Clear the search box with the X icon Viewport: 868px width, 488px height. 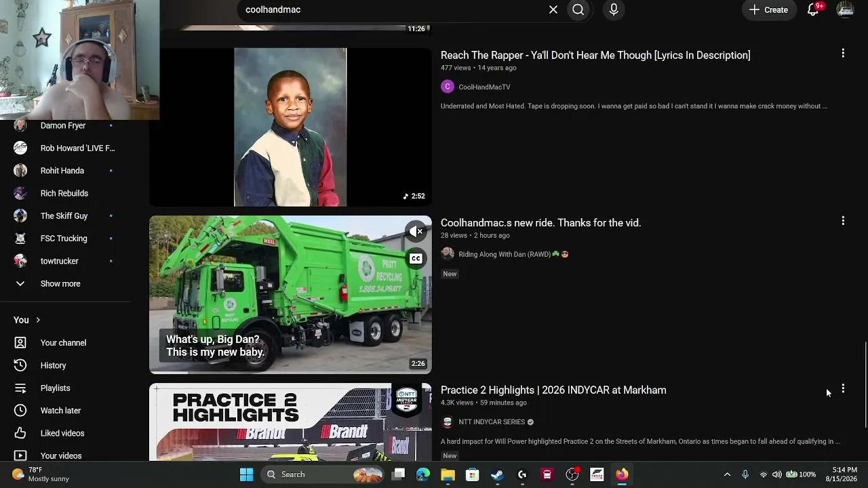(553, 9)
